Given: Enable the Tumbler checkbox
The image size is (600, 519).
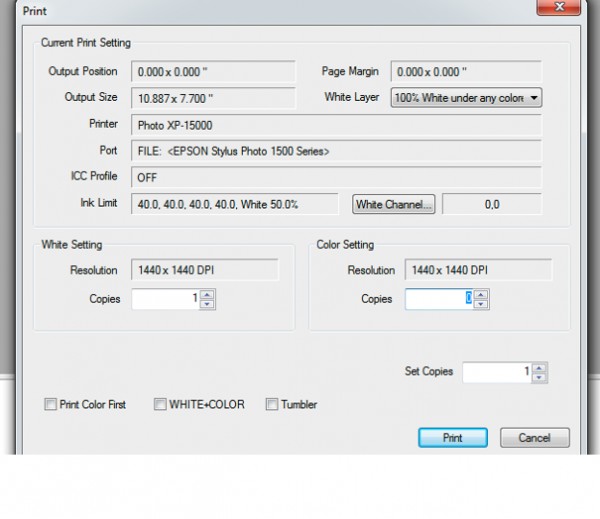Looking at the screenshot, I should point(272,405).
